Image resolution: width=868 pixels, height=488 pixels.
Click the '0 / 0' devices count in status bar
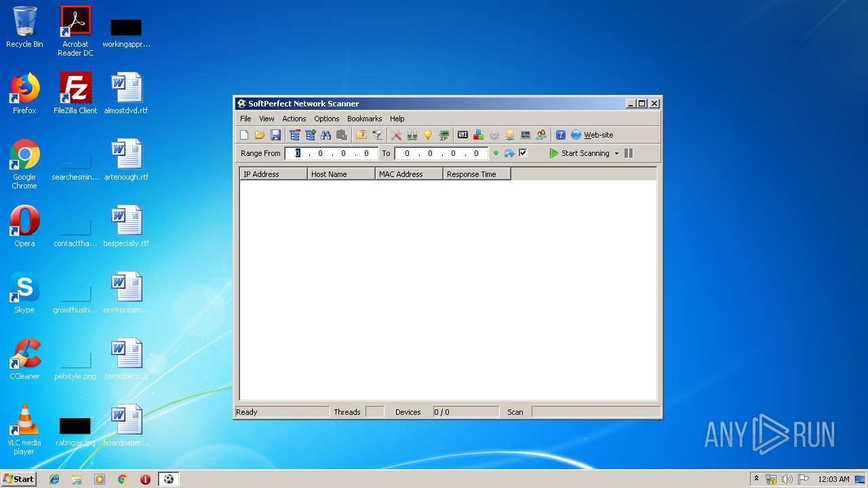click(441, 412)
